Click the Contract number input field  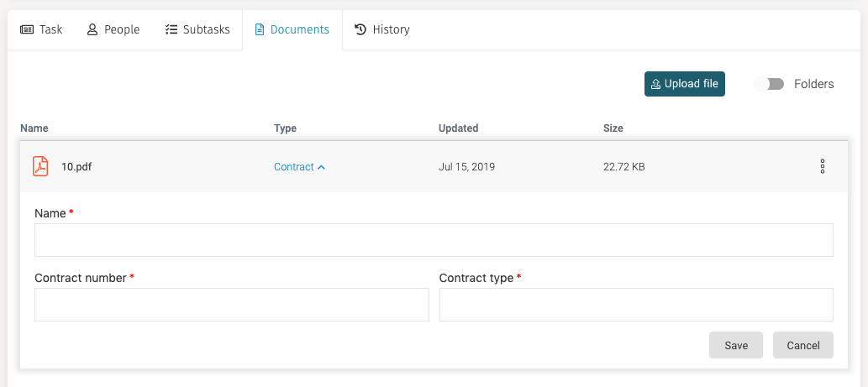[x=231, y=305]
